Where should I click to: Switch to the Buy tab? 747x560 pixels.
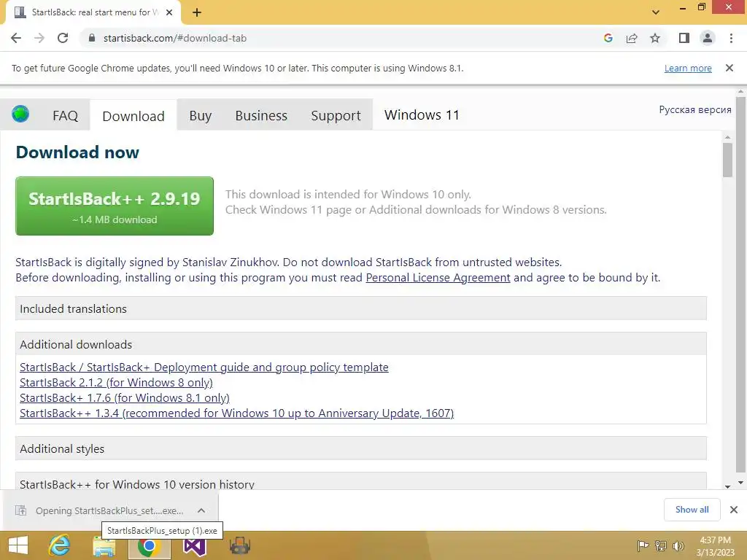pyautogui.click(x=200, y=116)
